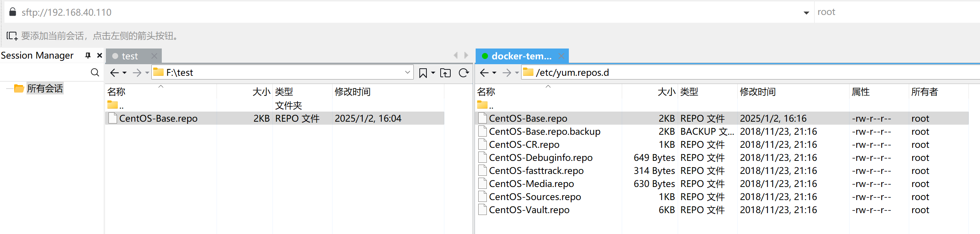
Task: Click the sftp address input field
Action: pos(407,12)
